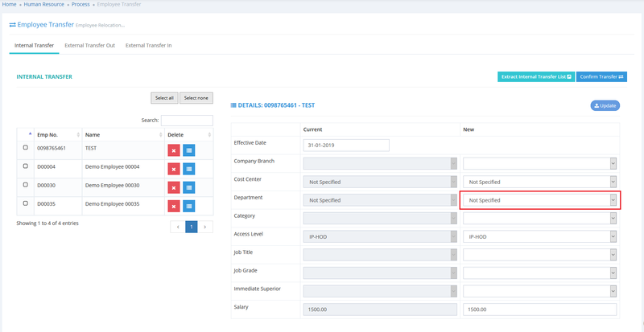Open the New Department dropdown
Screen dimensions: 644x332
point(539,200)
